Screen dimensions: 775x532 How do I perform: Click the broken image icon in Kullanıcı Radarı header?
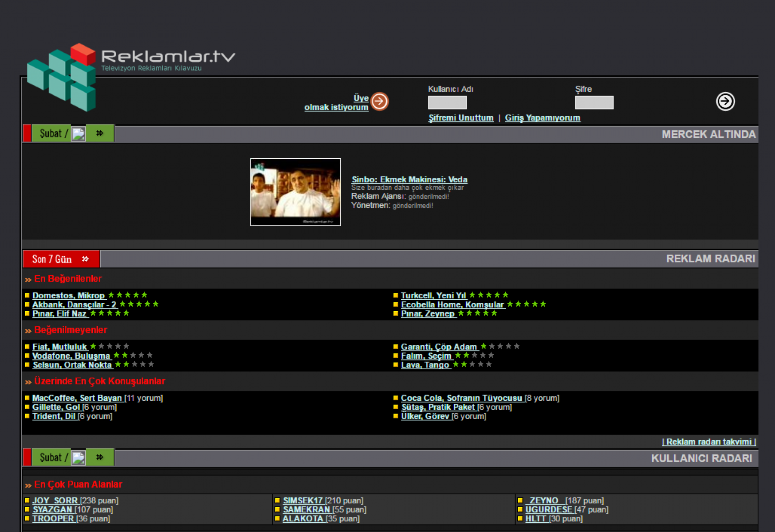pos(79,458)
